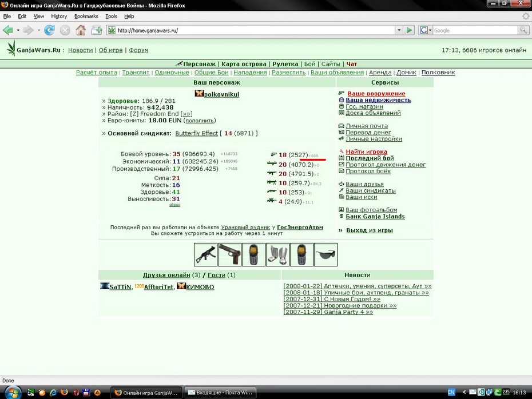Click the пополнить EUN link

pos(200,121)
